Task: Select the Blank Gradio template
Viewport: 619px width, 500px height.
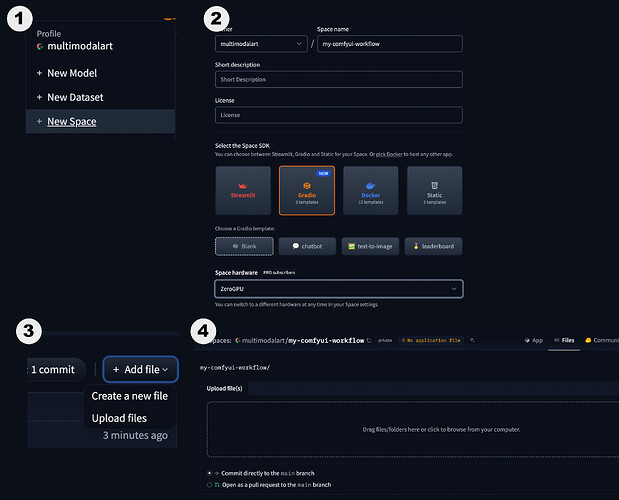Action: pyautogui.click(x=242, y=246)
